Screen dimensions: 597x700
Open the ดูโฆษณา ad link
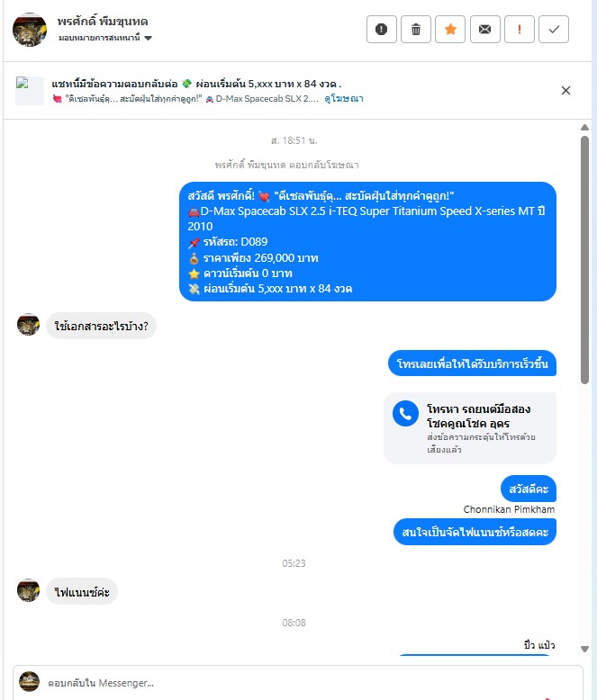(x=344, y=99)
